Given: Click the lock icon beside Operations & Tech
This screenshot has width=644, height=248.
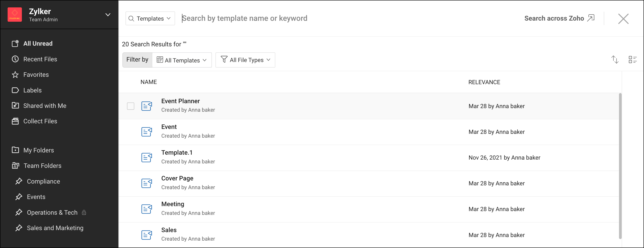Looking at the screenshot, I should (x=84, y=212).
